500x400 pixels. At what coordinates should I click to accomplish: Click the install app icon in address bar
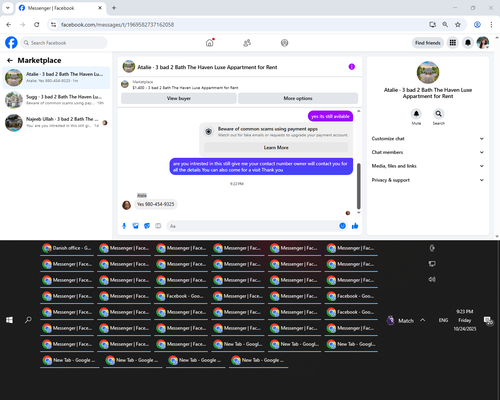coord(432,24)
